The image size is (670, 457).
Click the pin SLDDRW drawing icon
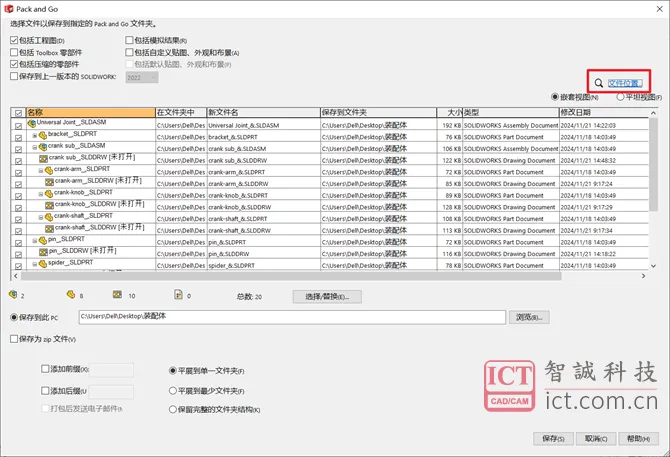43,252
